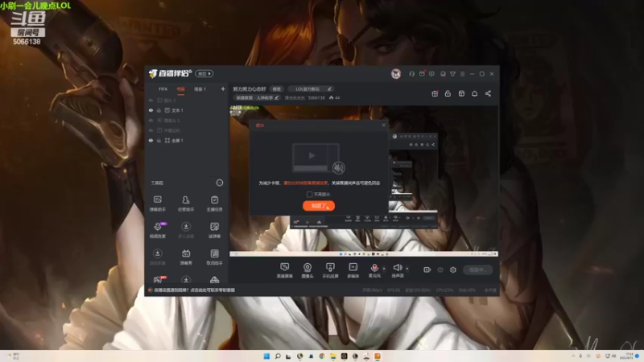This screenshot has width=644, height=362.
Task: Toggle visibility of the 全屏 1 source
Action: tap(151, 140)
